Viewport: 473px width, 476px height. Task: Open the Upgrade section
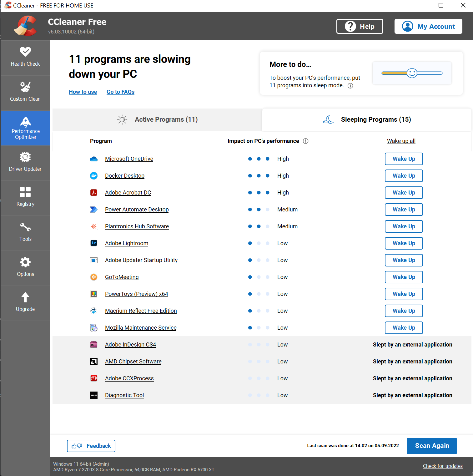(25, 303)
